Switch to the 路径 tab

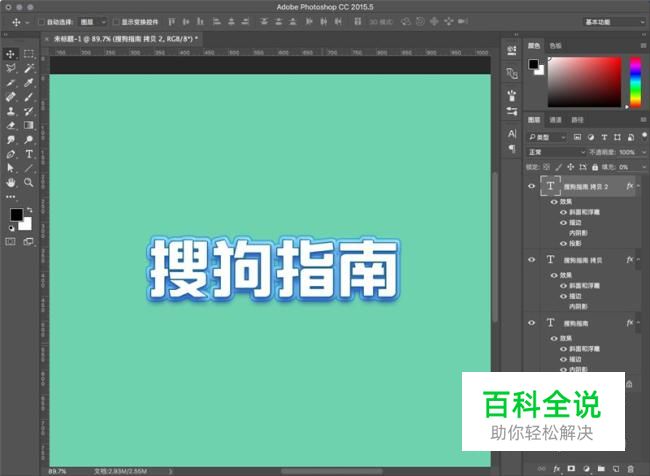pyautogui.click(x=577, y=120)
